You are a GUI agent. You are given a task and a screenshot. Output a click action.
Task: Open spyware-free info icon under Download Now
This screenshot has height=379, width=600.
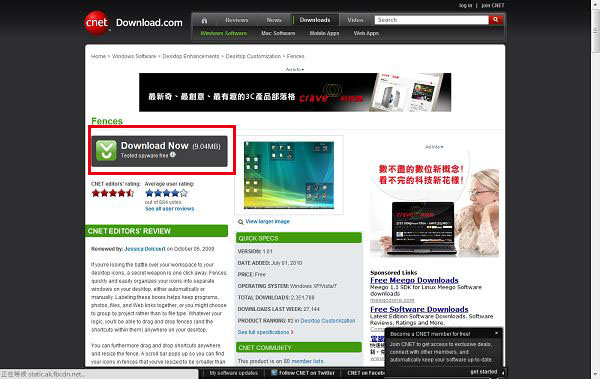tap(173, 155)
